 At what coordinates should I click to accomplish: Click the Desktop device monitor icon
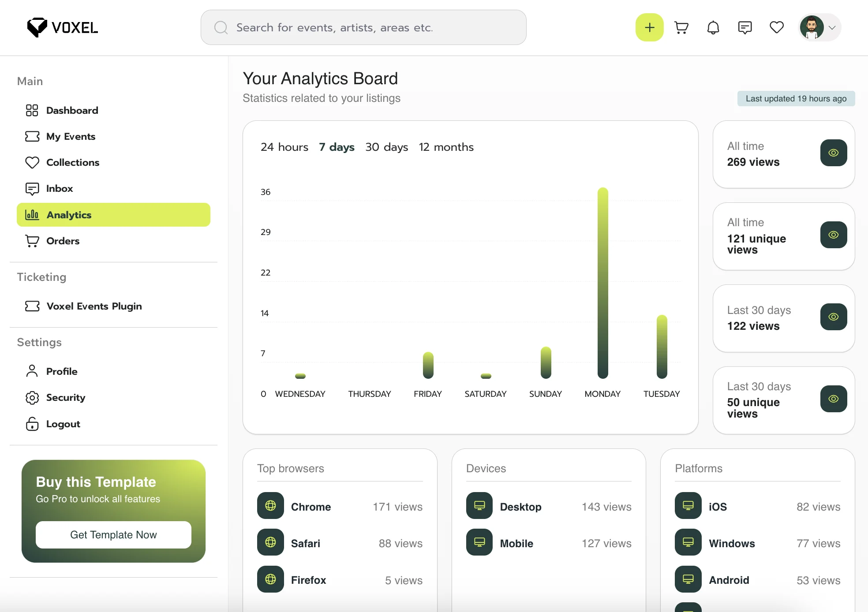pyautogui.click(x=479, y=506)
